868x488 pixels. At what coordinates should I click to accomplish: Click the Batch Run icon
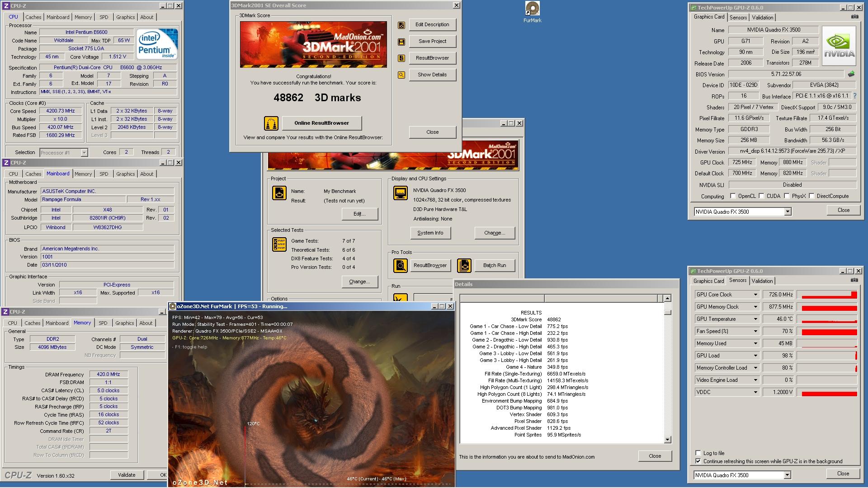pyautogui.click(x=464, y=266)
